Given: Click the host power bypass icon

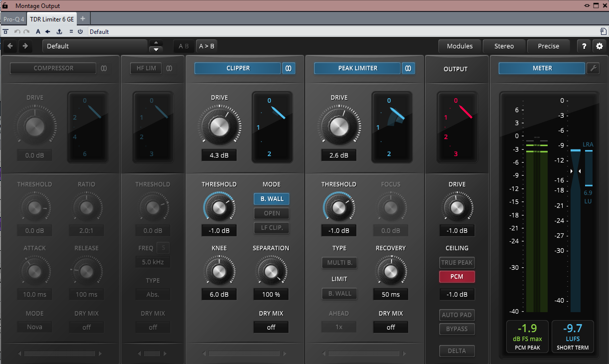Looking at the screenshot, I should click(80, 31).
